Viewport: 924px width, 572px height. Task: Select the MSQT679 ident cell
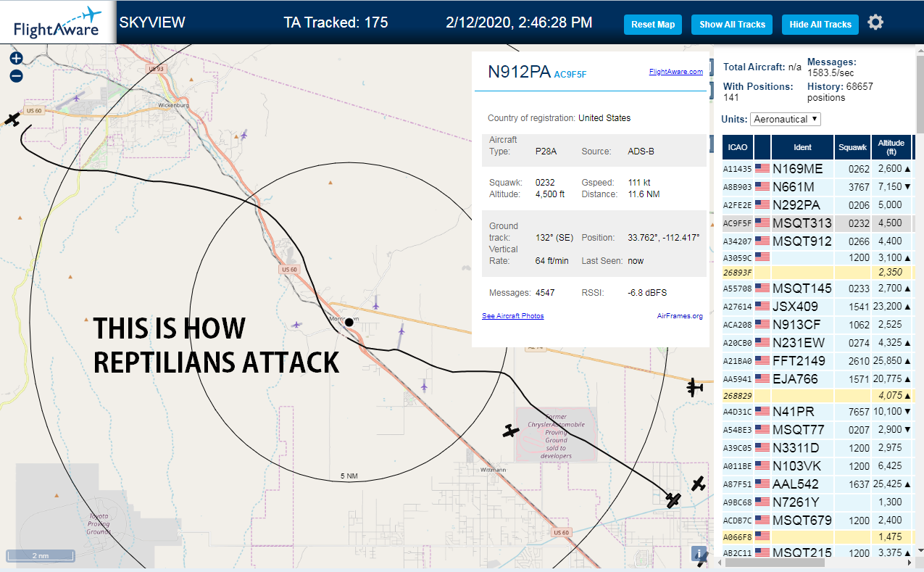(802, 520)
